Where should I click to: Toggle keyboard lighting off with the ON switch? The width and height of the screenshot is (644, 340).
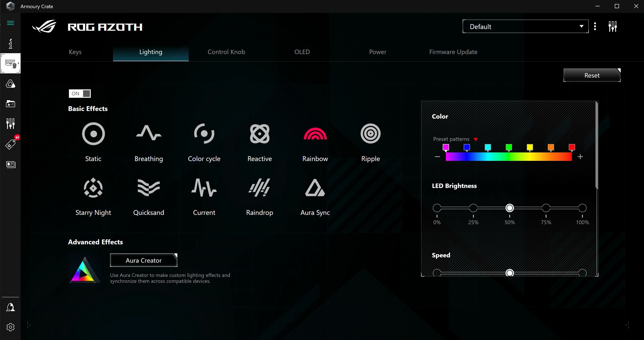[79, 93]
